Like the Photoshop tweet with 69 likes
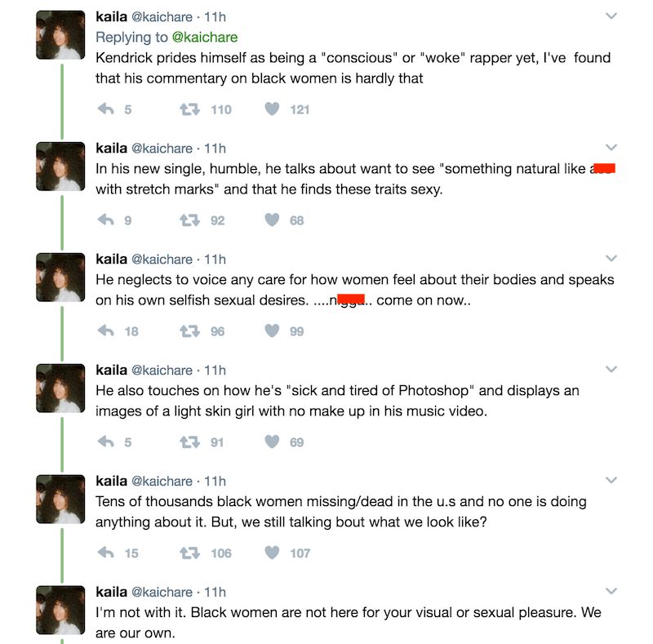The image size is (653, 644). pyautogui.click(x=273, y=442)
